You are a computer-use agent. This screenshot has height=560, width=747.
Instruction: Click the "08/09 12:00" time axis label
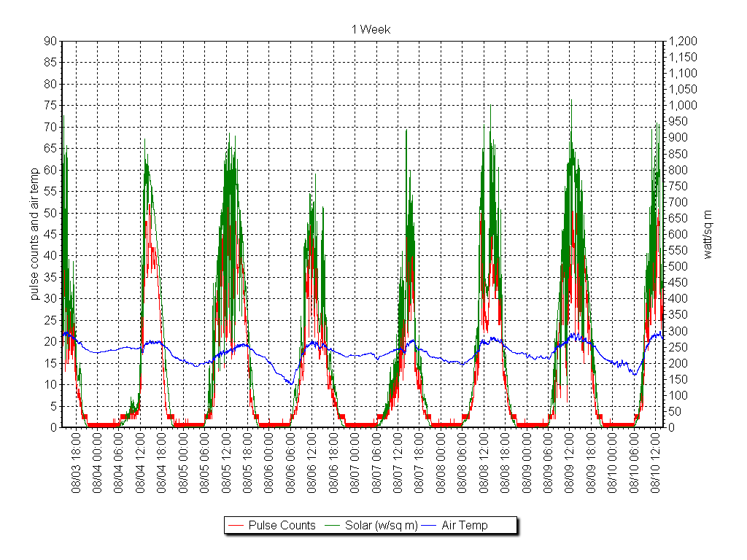[x=569, y=463]
